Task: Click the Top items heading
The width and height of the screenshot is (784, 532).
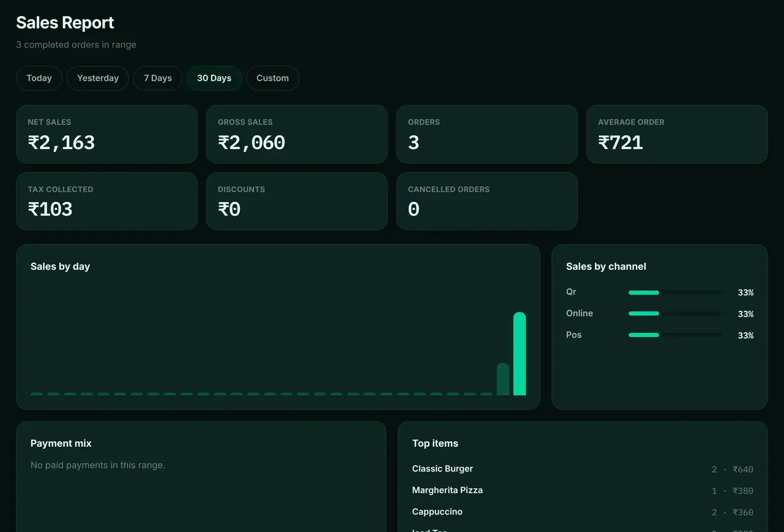Action: pos(435,443)
